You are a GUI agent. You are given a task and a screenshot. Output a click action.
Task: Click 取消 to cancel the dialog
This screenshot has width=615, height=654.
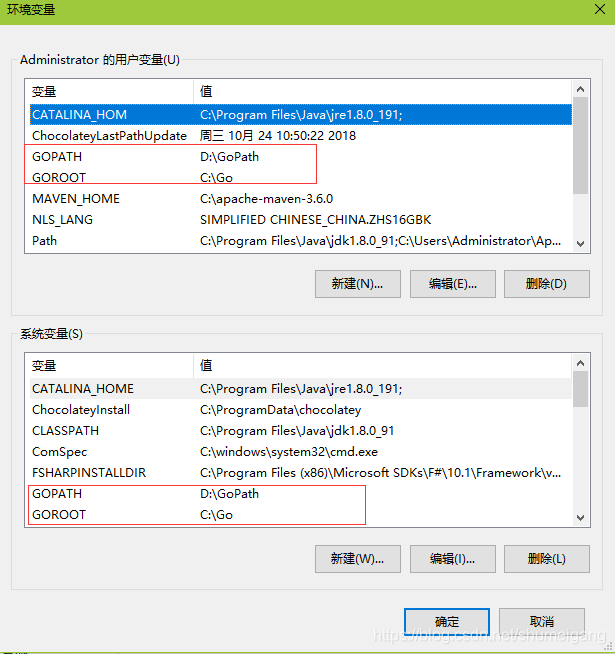pos(541,621)
